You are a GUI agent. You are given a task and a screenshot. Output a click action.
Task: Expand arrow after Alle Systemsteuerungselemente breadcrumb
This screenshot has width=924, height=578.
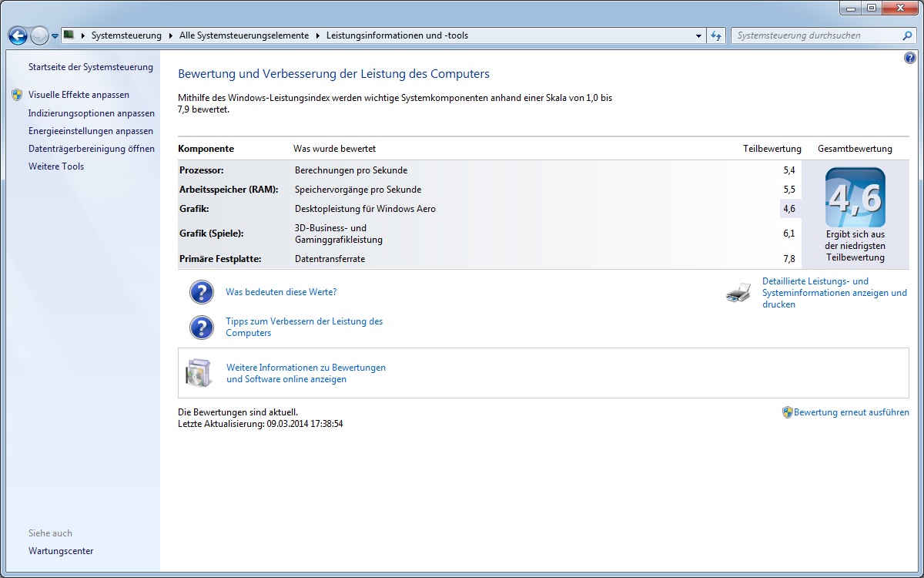[x=317, y=35]
